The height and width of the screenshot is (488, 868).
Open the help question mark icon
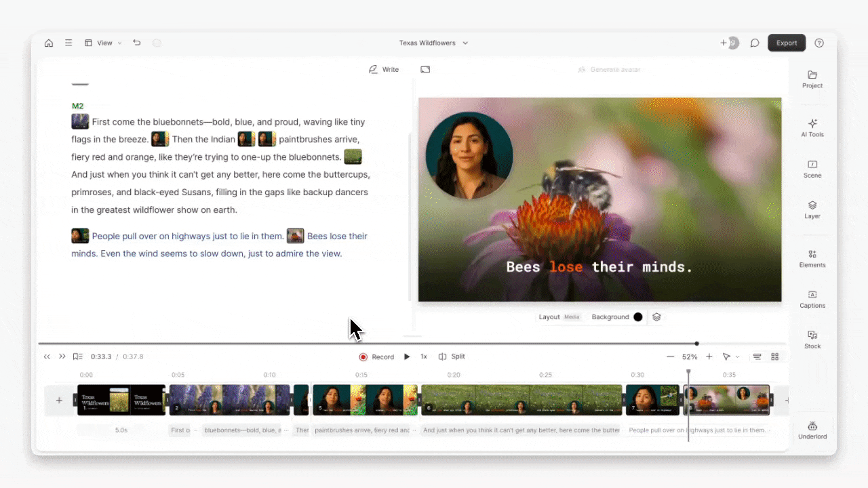(819, 43)
